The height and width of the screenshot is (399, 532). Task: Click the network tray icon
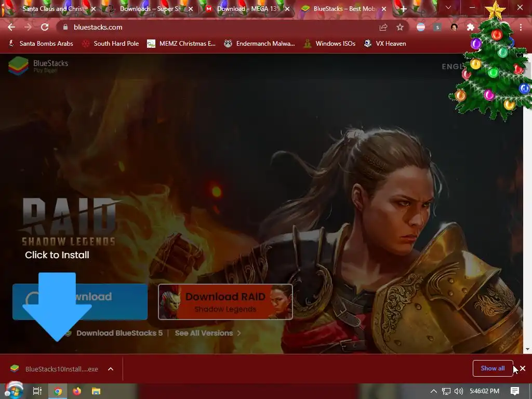(446, 391)
